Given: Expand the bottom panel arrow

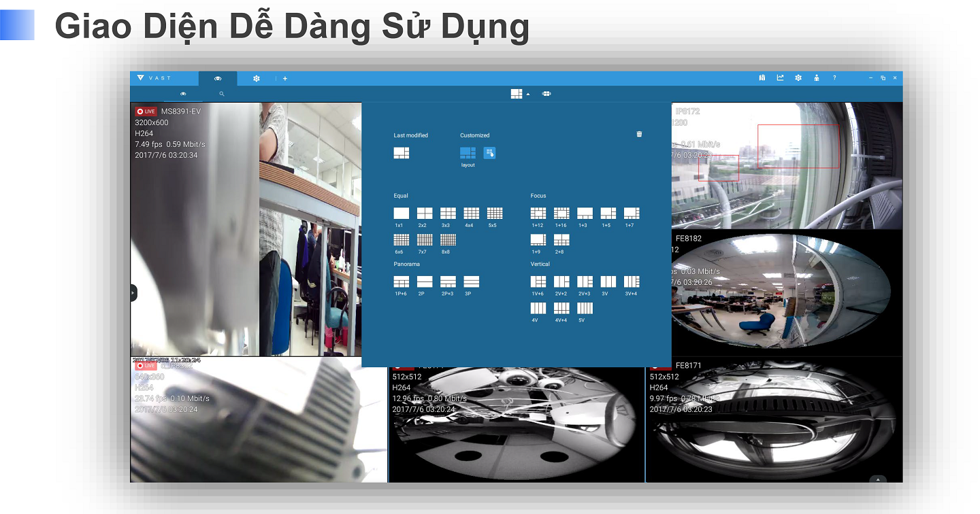Looking at the screenshot, I should [x=877, y=479].
